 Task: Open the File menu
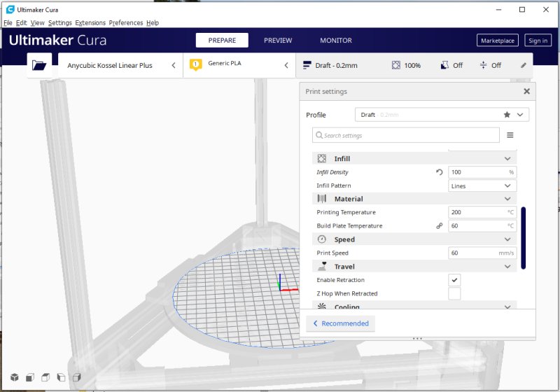pyautogui.click(x=8, y=23)
